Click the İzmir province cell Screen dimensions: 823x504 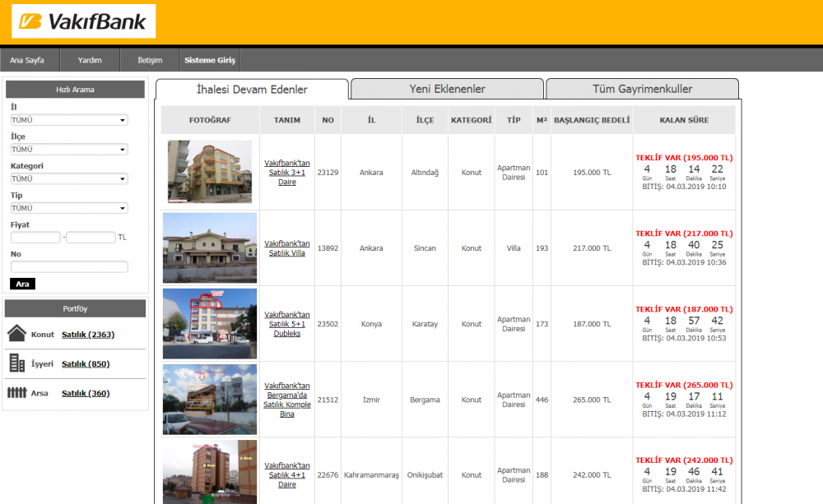tap(372, 400)
